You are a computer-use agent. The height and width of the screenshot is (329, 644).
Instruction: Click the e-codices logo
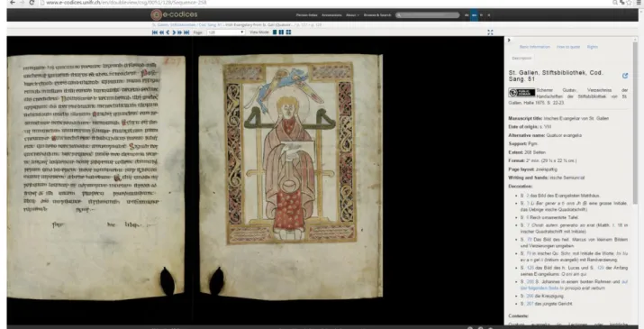pos(174,14)
